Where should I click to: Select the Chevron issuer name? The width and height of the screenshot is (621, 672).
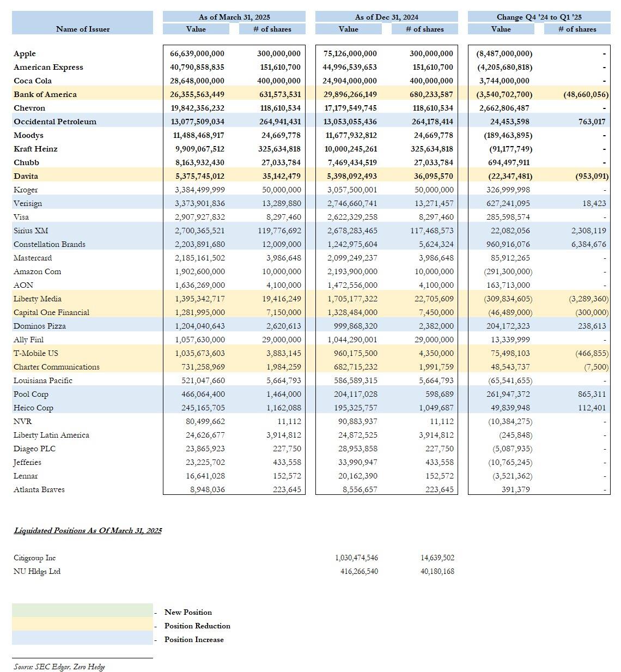[x=29, y=108]
